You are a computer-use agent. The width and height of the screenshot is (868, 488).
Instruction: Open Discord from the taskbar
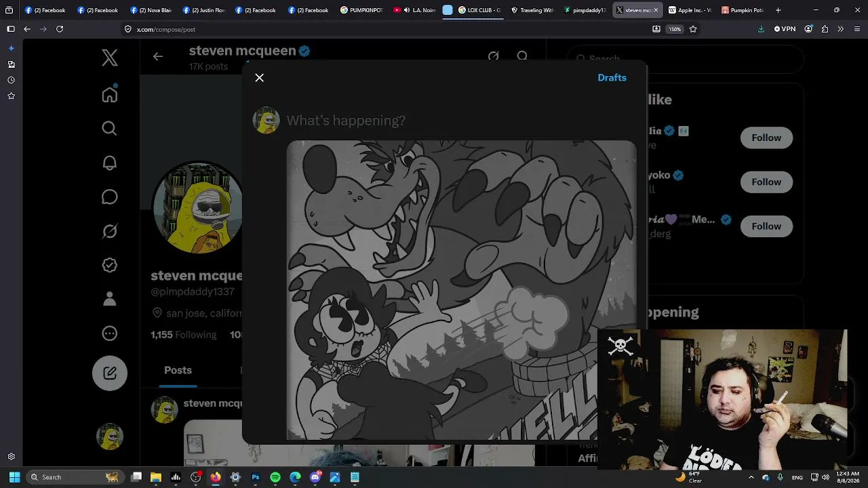[315, 477]
